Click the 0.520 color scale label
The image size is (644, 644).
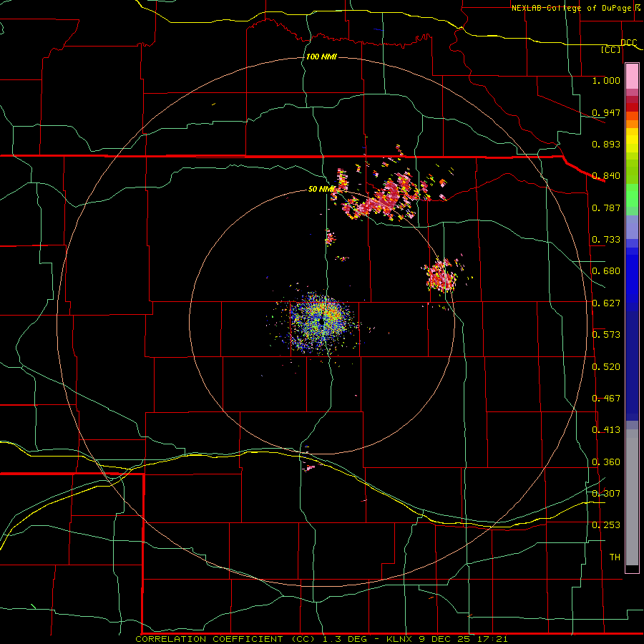pyautogui.click(x=606, y=367)
